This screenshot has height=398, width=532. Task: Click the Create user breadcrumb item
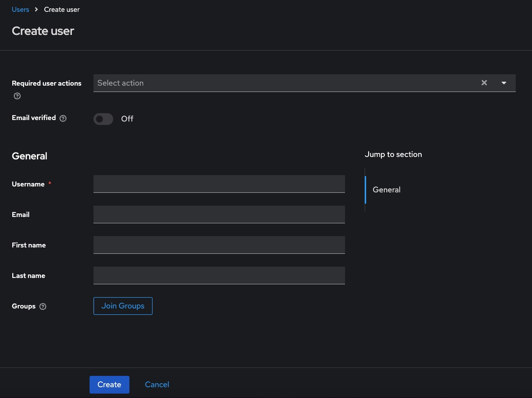click(62, 9)
